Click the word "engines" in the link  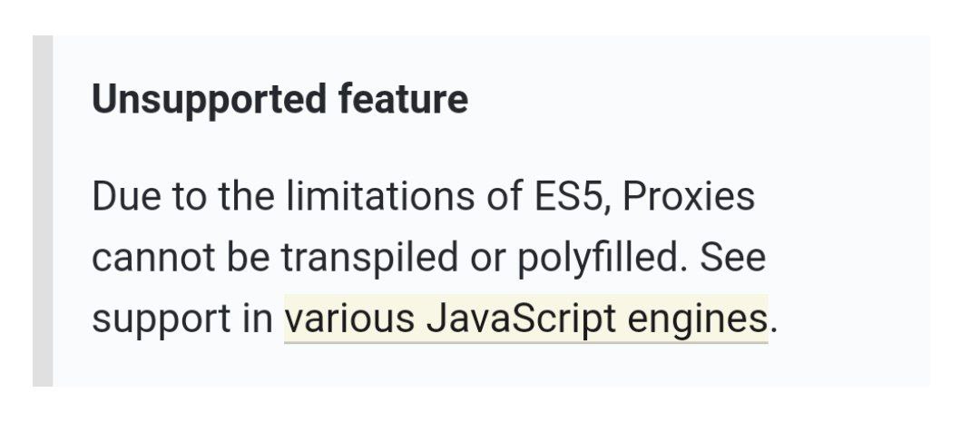(x=697, y=320)
